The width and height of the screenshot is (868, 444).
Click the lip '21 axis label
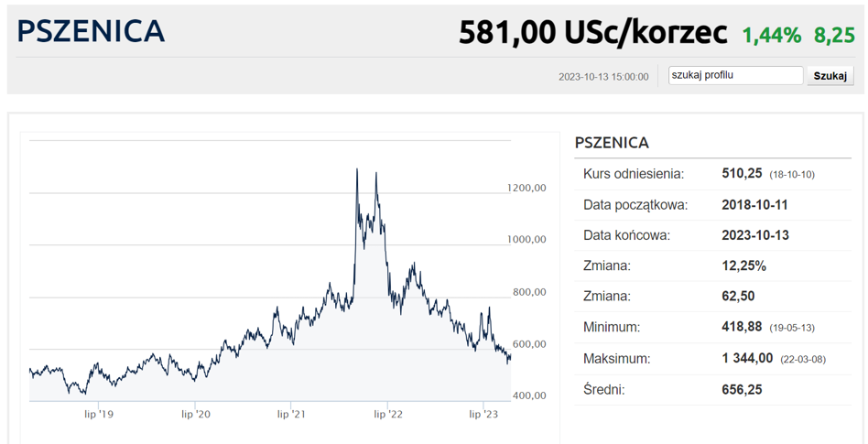(291, 415)
